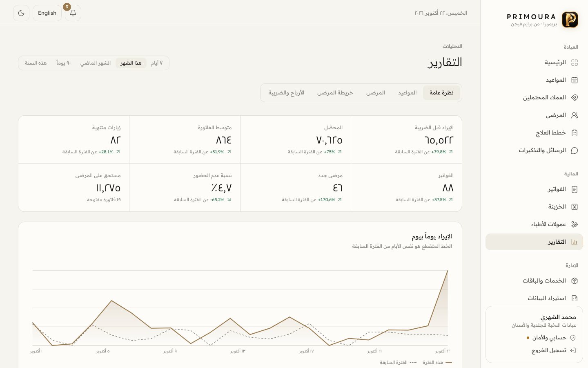Screen dimensions: 588x368
Task: Select هذا الشهر date range
Action: click(131, 63)
